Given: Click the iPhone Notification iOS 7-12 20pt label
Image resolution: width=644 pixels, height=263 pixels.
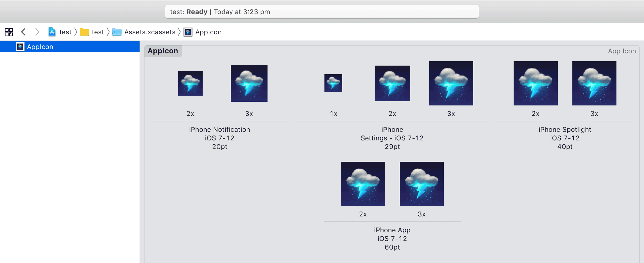Looking at the screenshot, I should pyautogui.click(x=220, y=138).
